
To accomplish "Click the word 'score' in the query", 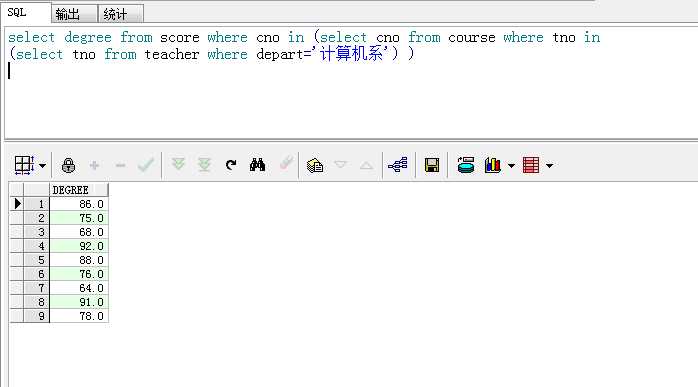I will [179, 38].
